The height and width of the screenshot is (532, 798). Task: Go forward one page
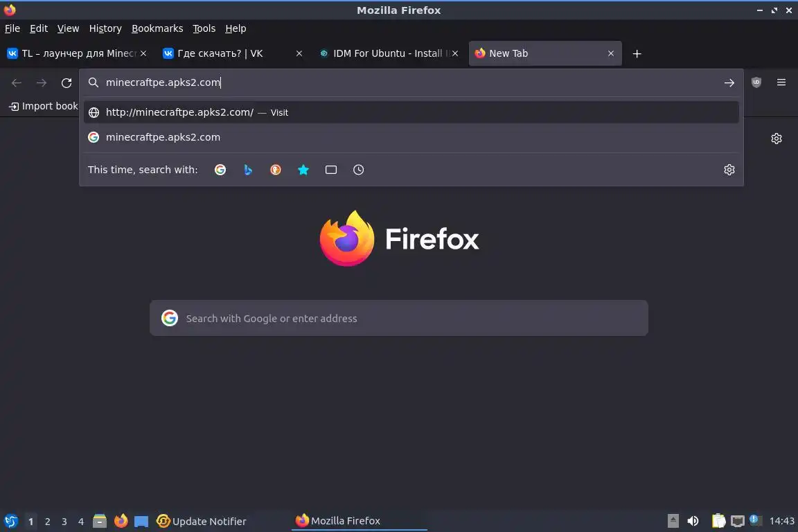pyautogui.click(x=42, y=82)
